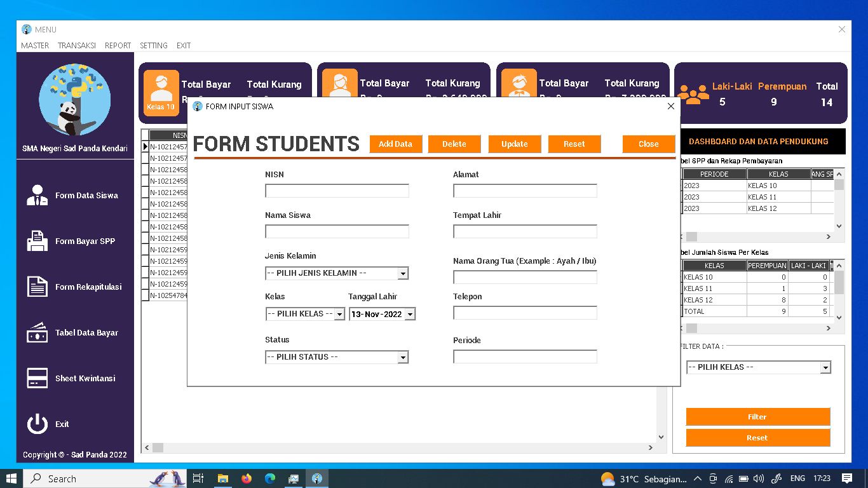Viewport: 868px width, 488px height.
Task: Open SETTING menu
Action: pyautogui.click(x=154, y=46)
